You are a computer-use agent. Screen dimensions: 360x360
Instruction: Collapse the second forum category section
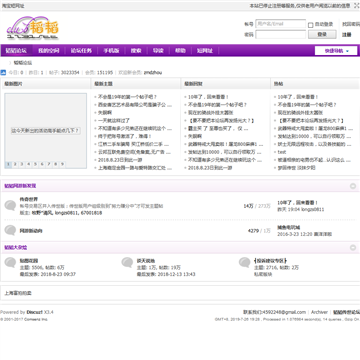[x=353, y=248]
